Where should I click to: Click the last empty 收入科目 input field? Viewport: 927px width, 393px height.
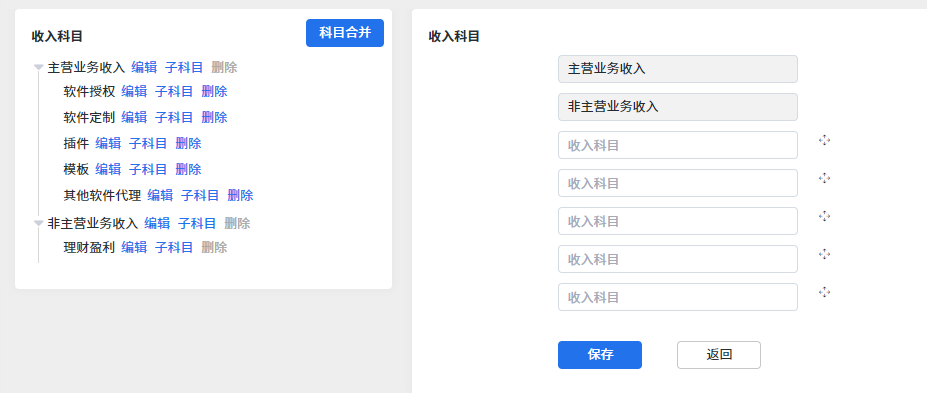678,297
